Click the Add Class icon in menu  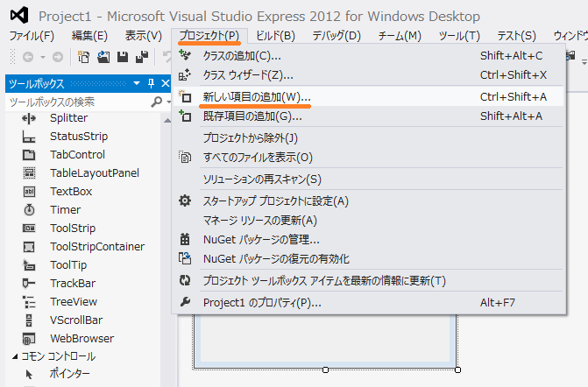[185, 55]
